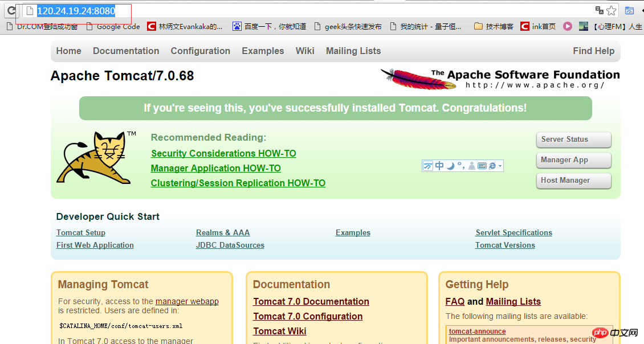
Task: Toggle the 中 Chinese/English input mode
Action: (439, 166)
